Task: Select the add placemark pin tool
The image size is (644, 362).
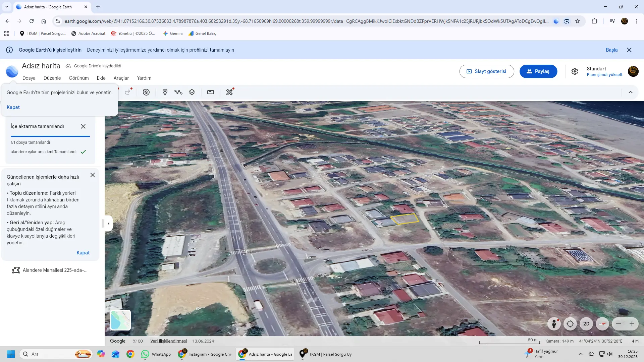Action: click(x=165, y=92)
